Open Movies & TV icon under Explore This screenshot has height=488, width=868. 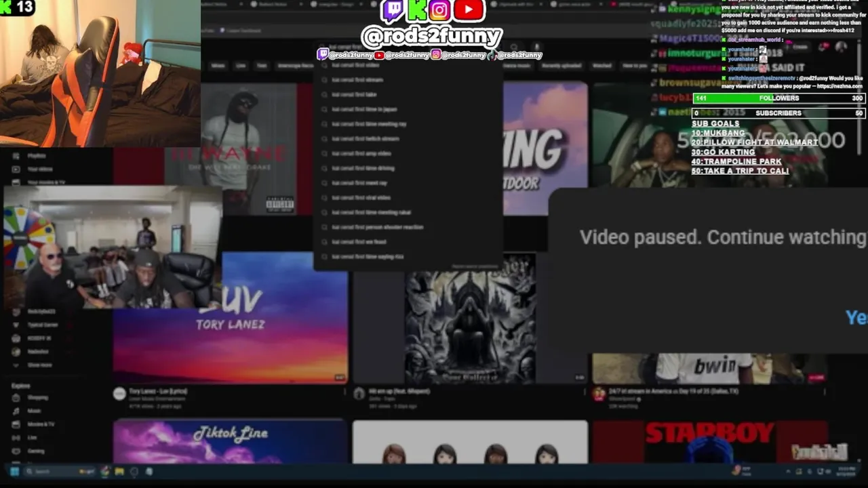pyautogui.click(x=16, y=424)
